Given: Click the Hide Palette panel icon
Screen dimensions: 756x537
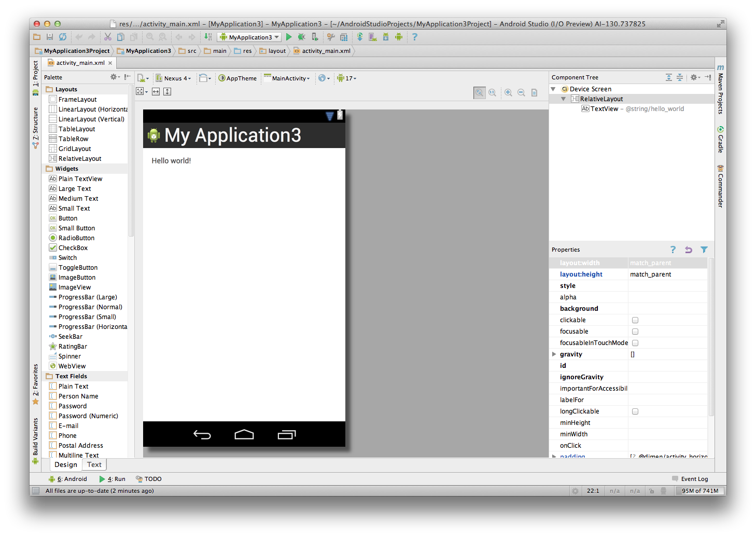Looking at the screenshot, I should click(127, 77).
